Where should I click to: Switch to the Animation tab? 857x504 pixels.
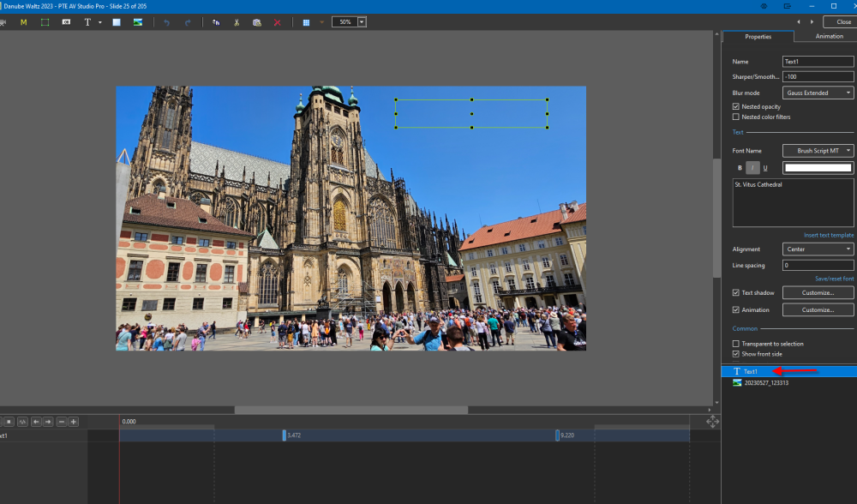coord(829,37)
